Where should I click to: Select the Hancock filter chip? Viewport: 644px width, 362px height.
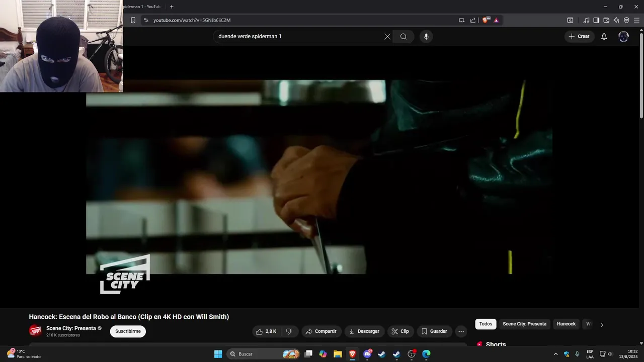pos(566,324)
